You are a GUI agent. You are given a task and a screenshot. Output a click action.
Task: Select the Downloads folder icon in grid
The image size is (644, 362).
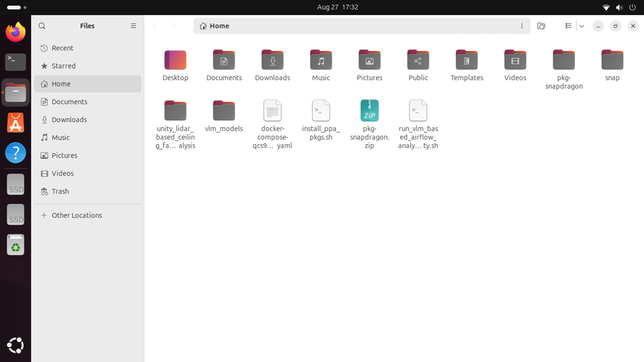272,60
